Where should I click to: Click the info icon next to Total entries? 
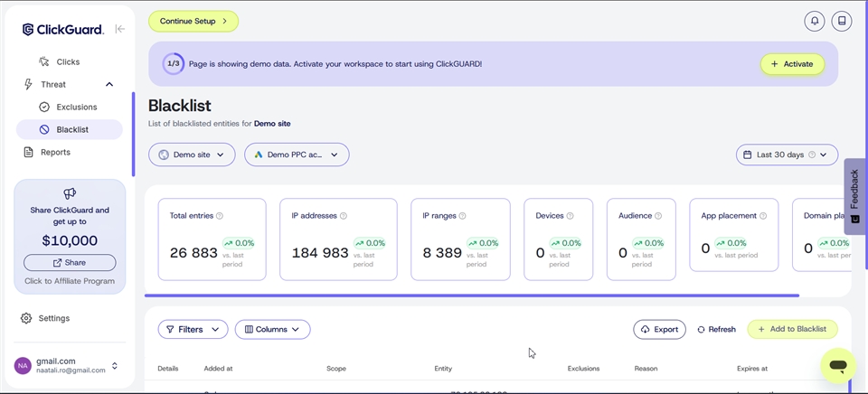220,216
